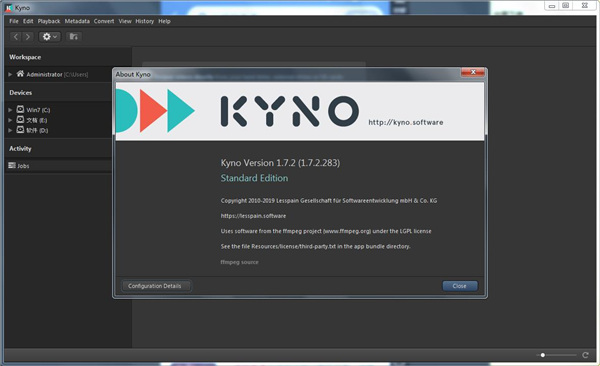Expand the Administrator workspace node
Image resolution: width=600 pixels, height=366 pixels.
coord(10,74)
